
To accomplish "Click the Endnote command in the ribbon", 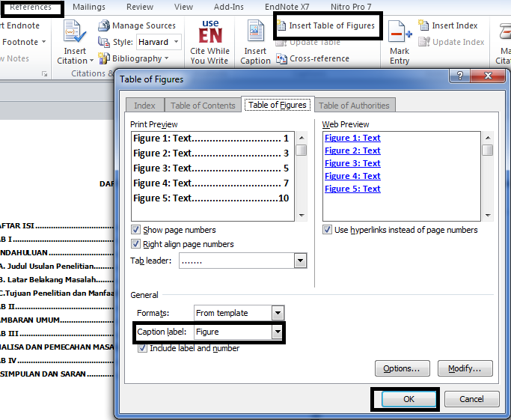I will point(20,25).
